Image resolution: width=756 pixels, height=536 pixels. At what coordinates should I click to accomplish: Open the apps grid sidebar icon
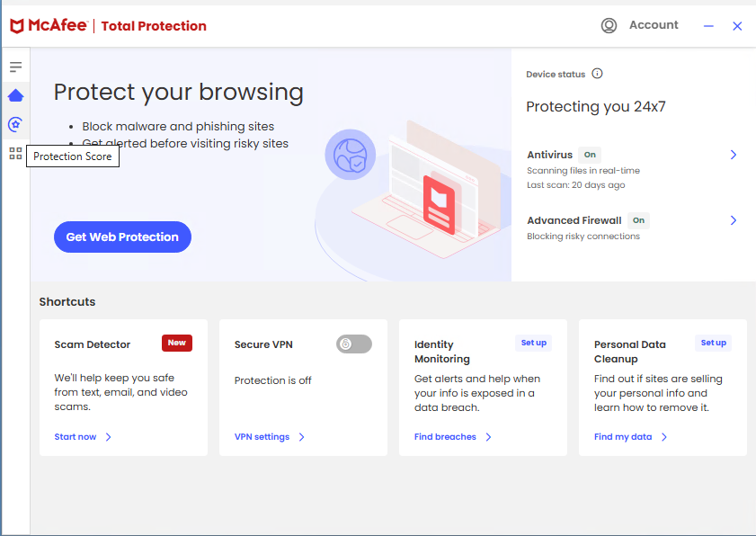(x=15, y=154)
